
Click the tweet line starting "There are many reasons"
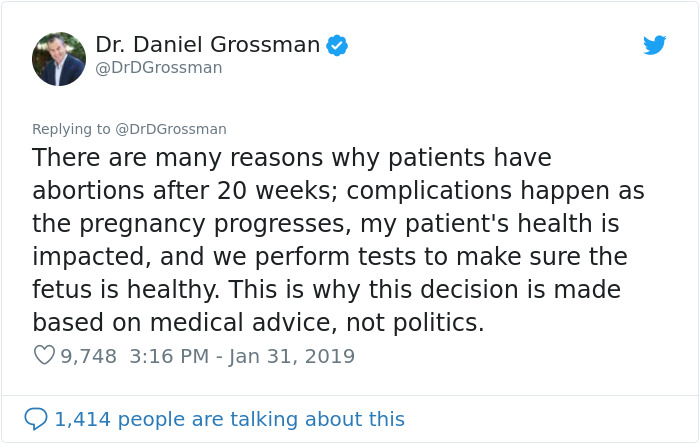tap(292, 158)
